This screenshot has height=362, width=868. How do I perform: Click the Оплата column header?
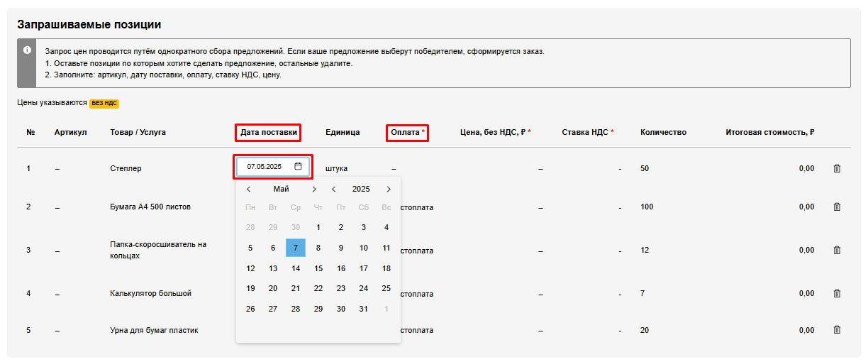[406, 132]
